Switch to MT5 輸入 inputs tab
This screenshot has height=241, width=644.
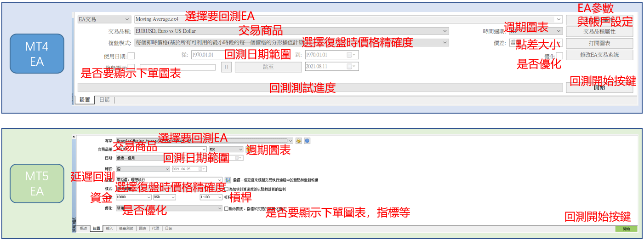pos(109,228)
